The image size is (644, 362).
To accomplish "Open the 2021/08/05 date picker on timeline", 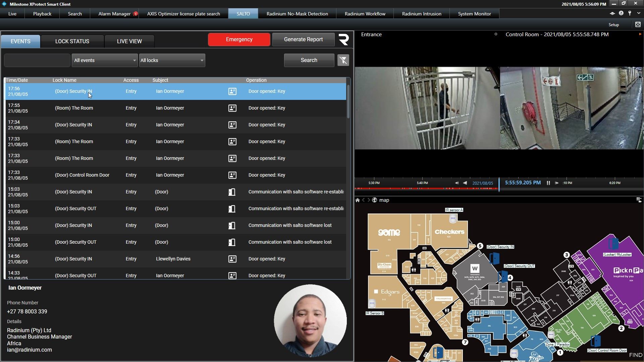I will click(483, 183).
